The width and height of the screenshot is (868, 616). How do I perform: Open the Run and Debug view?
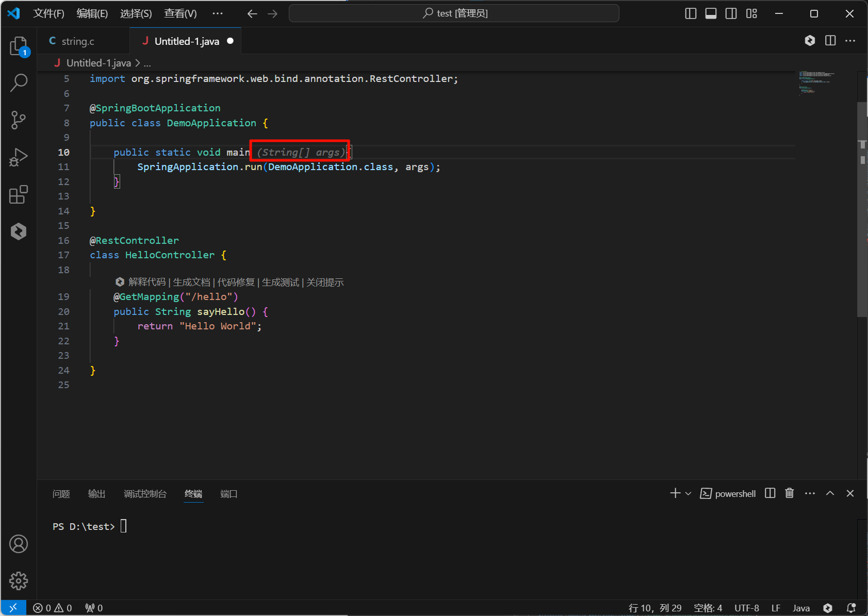click(x=19, y=157)
